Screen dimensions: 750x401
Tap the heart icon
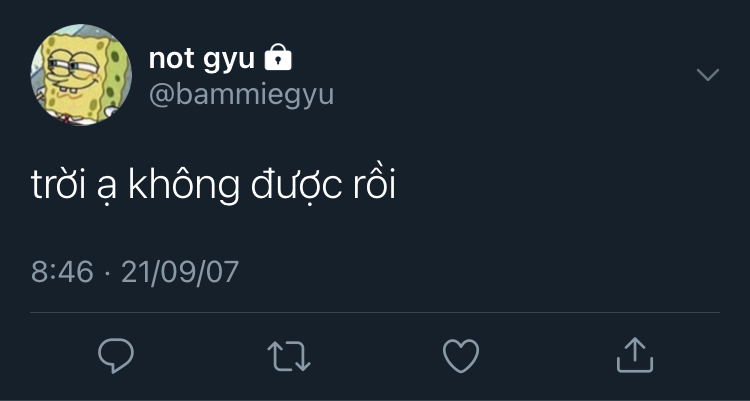click(461, 356)
